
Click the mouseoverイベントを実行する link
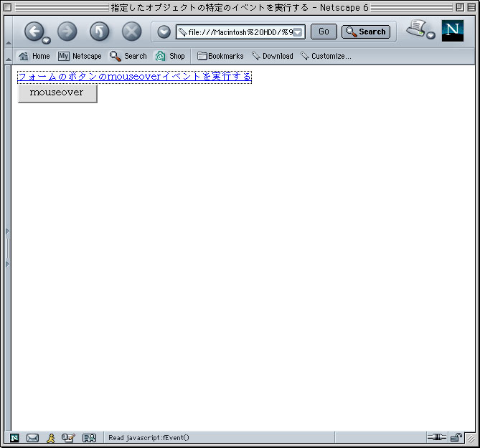click(x=134, y=77)
